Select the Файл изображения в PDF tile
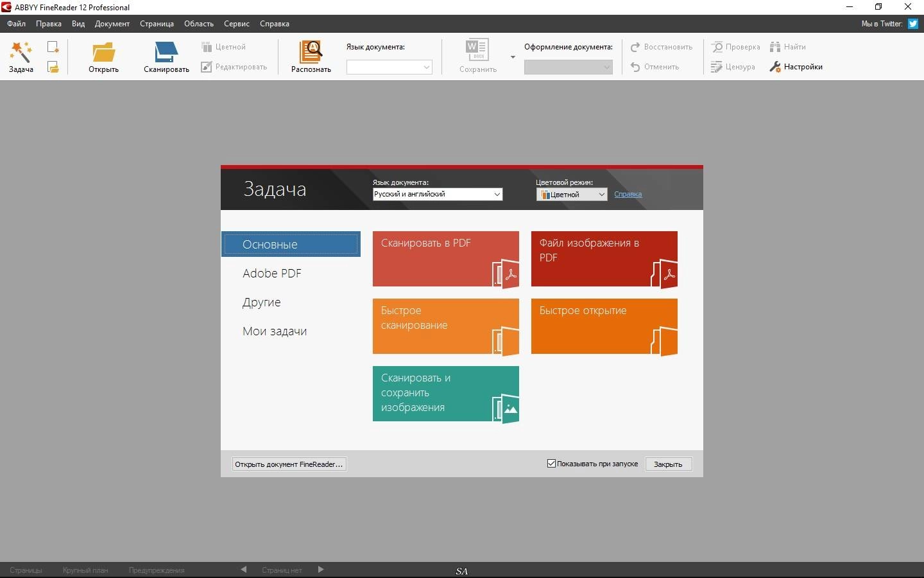 click(x=604, y=259)
